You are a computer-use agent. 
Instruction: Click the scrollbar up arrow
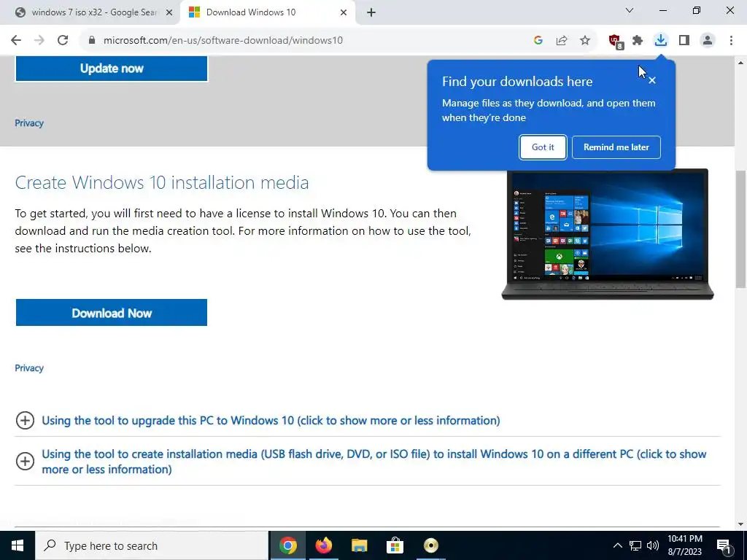coord(740,63)
